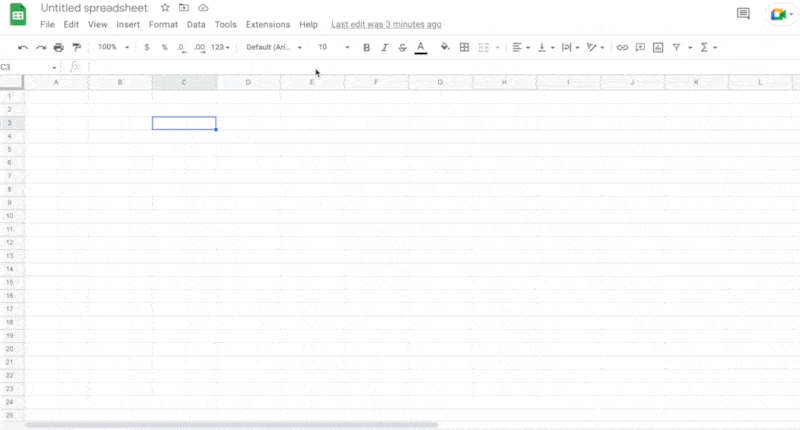The height and width of the screenshot is (430, 800).
Task: Open the fill color bucket
Action: 445,47
